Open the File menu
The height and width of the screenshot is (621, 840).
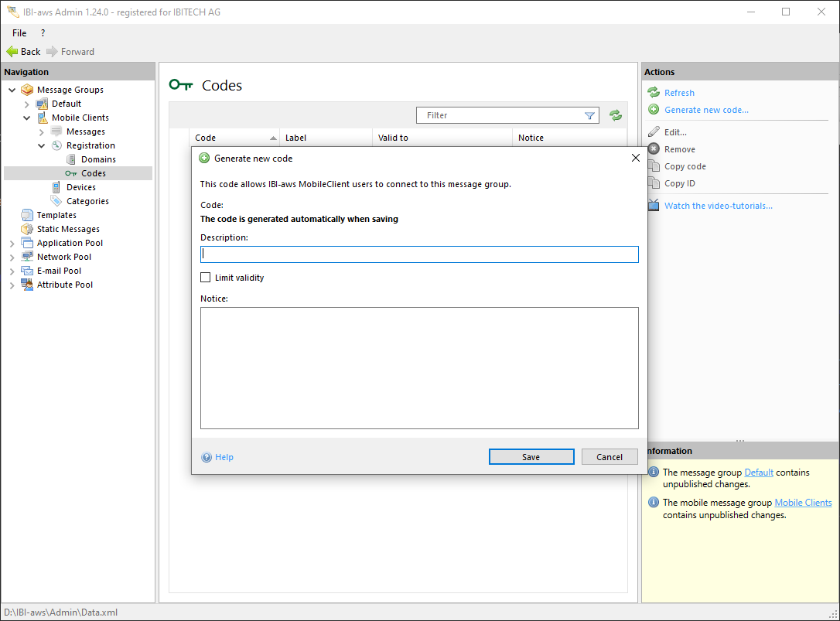click(19, 33)
